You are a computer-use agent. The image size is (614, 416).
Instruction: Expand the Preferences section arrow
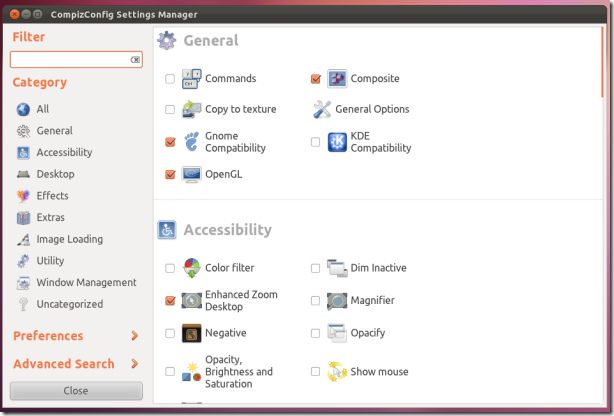pyautogui.click(x=134, y=336)
